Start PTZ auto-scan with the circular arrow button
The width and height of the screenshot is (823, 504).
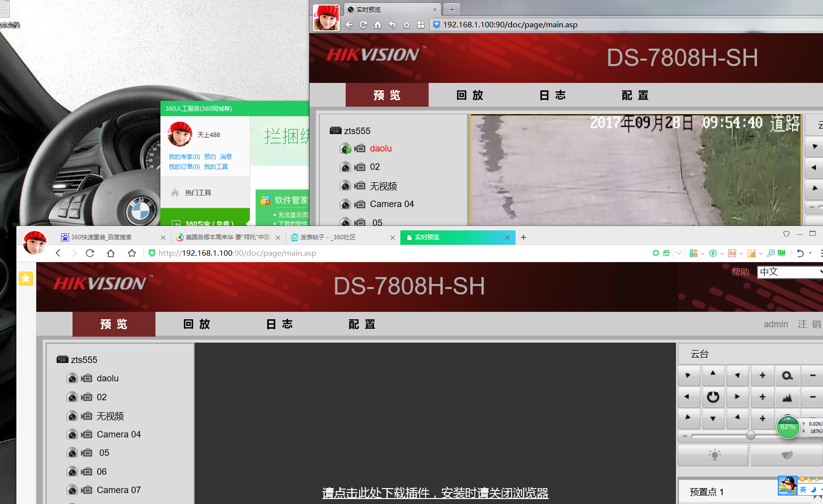[x=713, y=397]
